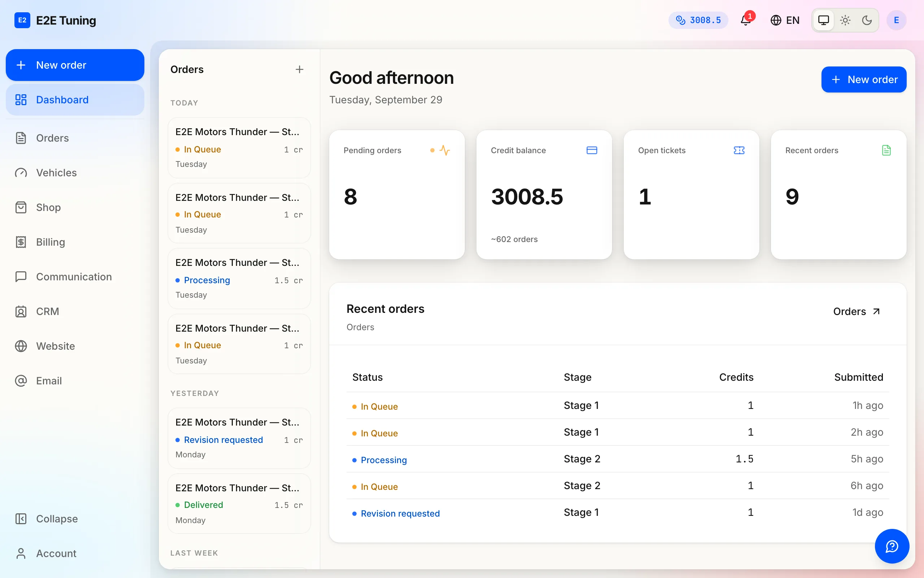Follow the Orders arrow link
924x578 pixels.
click(857, 311)
